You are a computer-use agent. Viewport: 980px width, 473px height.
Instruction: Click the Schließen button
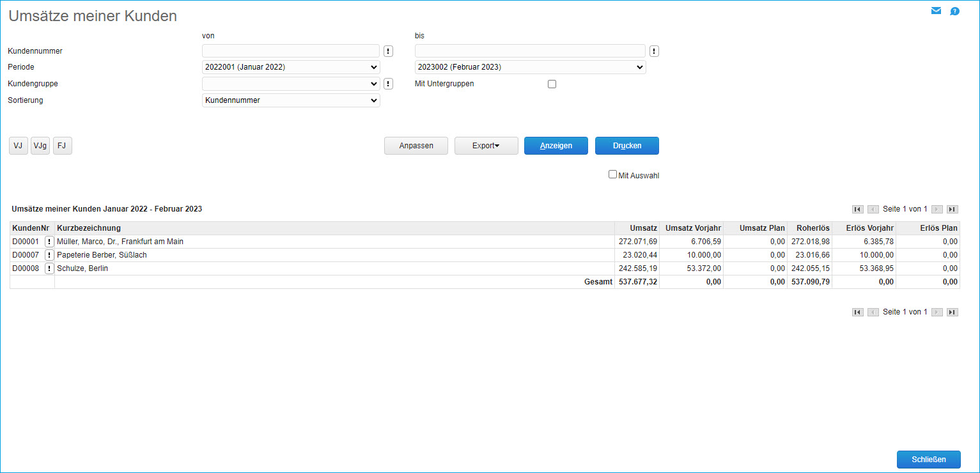point(928,459)
